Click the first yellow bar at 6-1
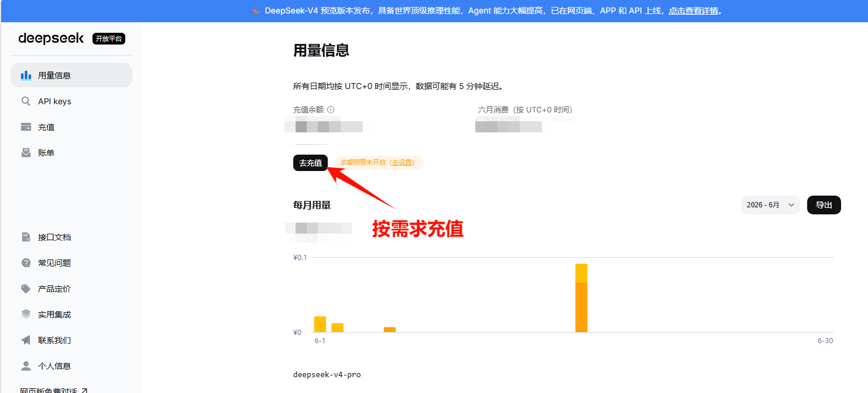Viewport: 868px width, 393px height. click(x=320, y=324)
